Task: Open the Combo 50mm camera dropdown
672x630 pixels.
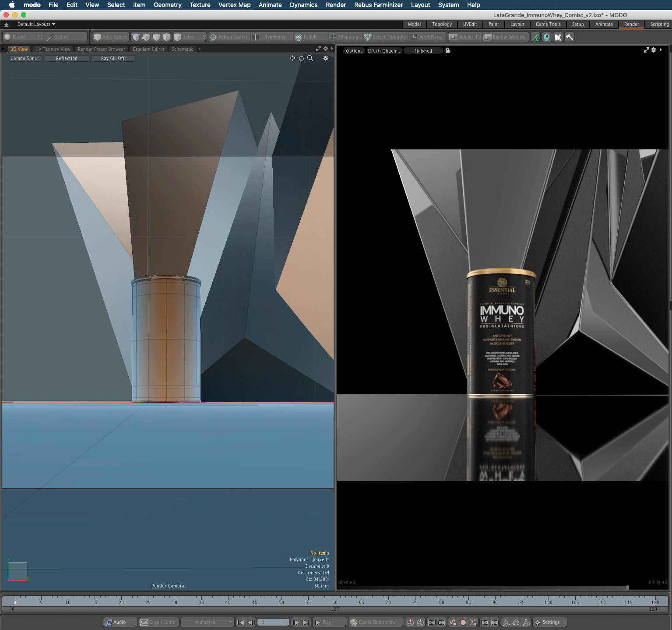Action: click(25, 58)
